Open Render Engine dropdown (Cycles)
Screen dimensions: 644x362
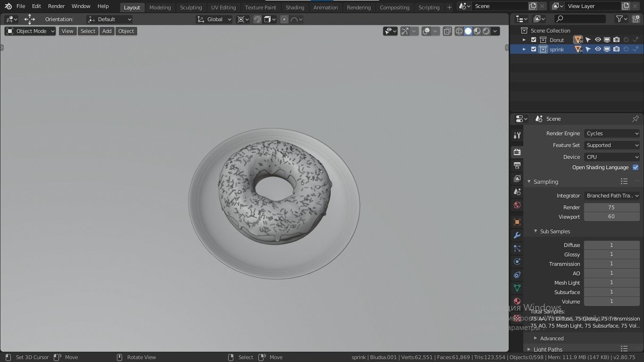coord(612,133)
